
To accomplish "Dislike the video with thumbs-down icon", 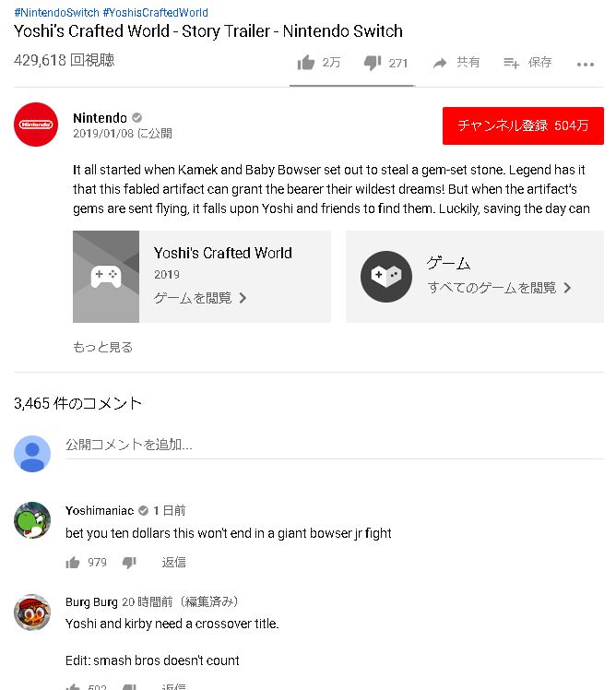I will pos(373,63).
